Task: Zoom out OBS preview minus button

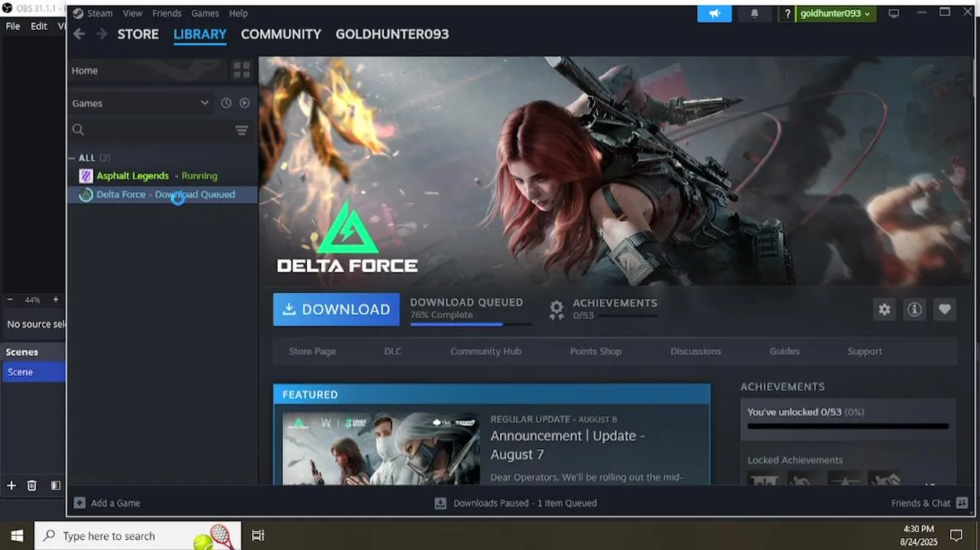Action: click(x=10, y=299)
